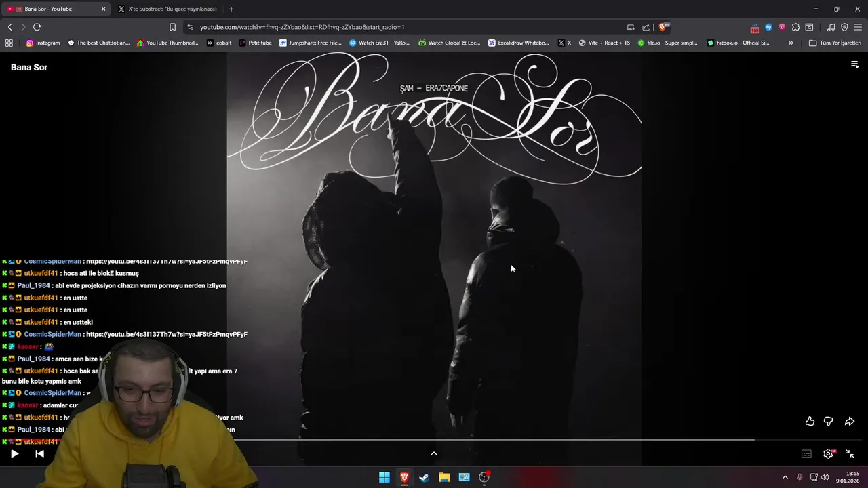868x488 pixels.
Task: Open the extensions puzzle menu
Action: (795, 27)
